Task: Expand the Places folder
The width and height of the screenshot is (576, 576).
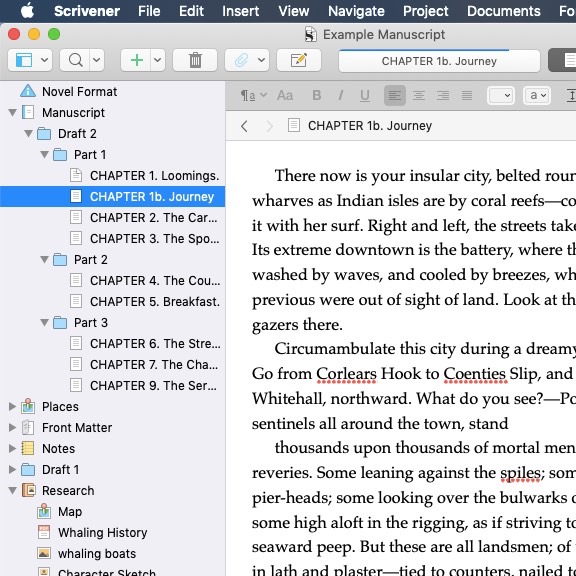Action: pyautogui.click(x=12, y=406)
